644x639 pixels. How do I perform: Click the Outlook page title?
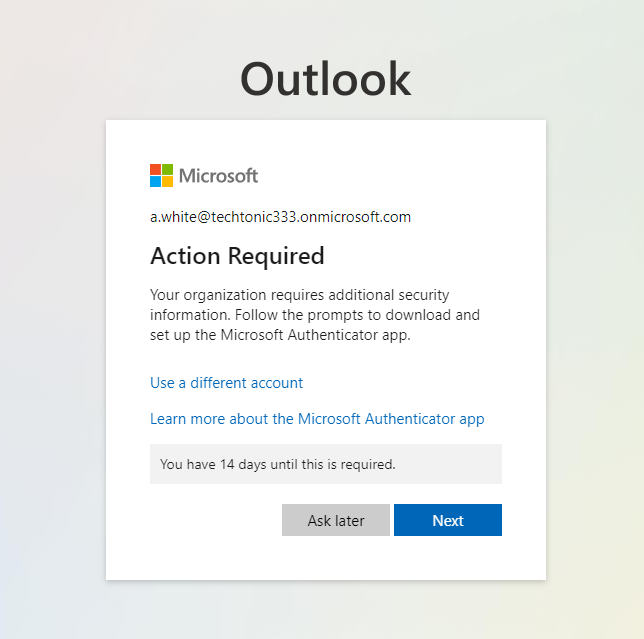(325, 80)
